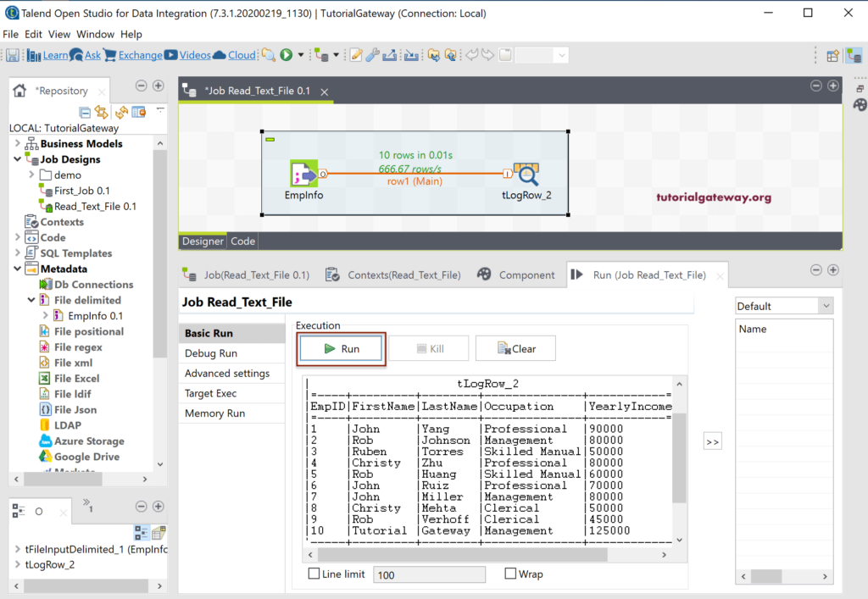This screenshot has width=868, height=599.
Task: Click the pencil edit icon in toolbar
Action: coord(356,55)
